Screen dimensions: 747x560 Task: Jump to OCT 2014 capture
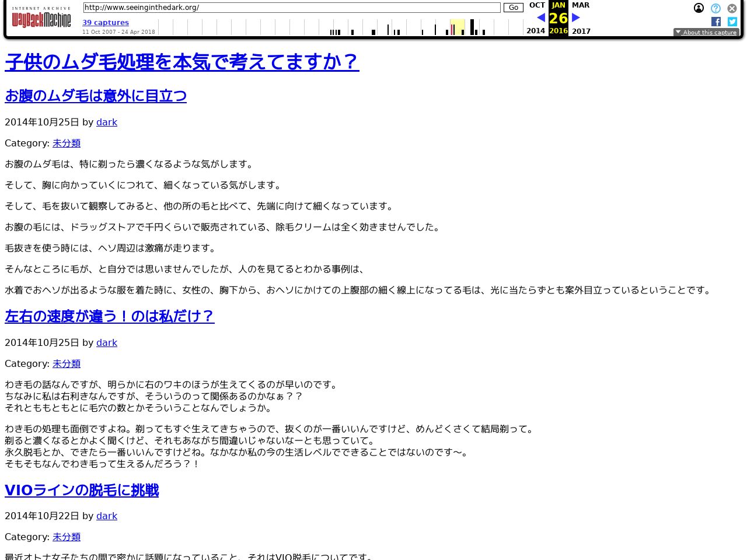(x=536, y=5)
